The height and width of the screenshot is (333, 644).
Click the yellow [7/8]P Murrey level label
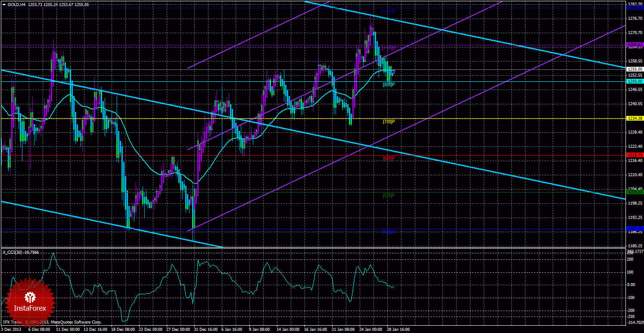[389, 121]
